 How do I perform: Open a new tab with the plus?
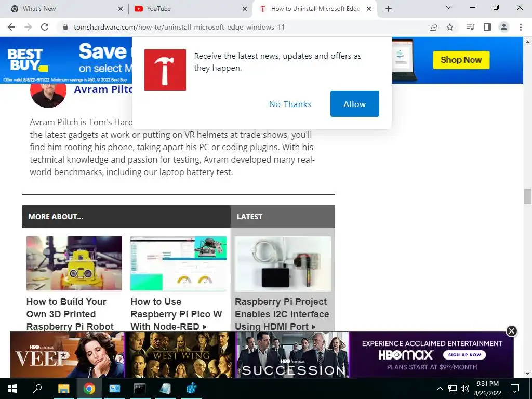389,9
